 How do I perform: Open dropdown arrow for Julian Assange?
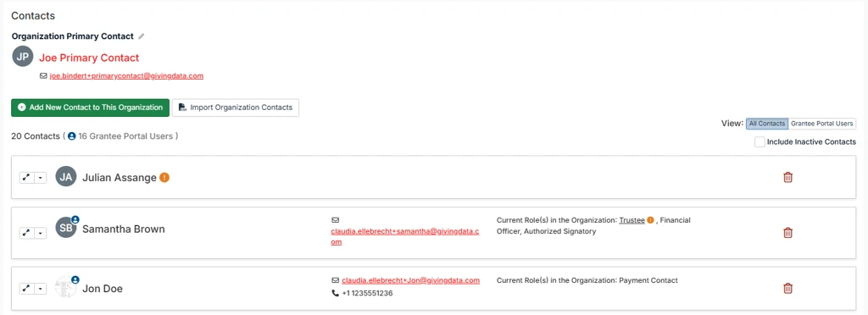[x=41, y=177]
